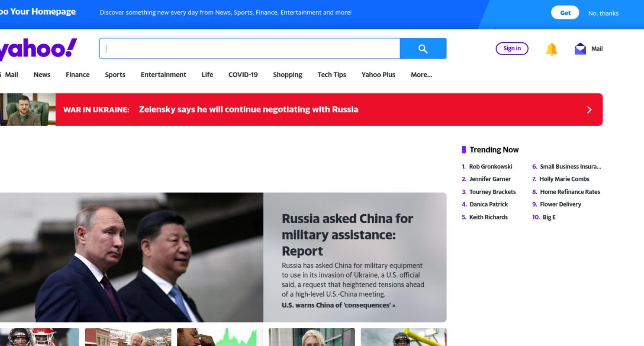Screen dimensions: 644x346
Task: Select trending topic Keith Richards
Action: [x=488, y=217]
